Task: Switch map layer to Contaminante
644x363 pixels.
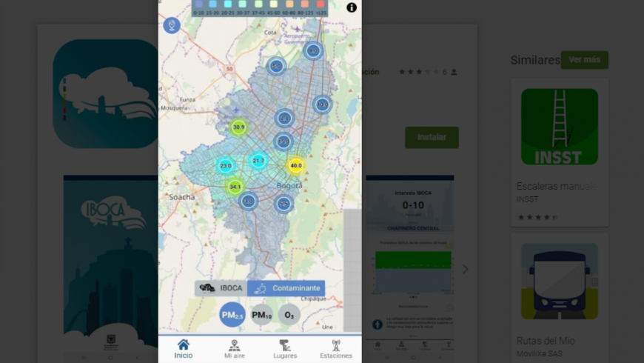Action: (286, 288)
